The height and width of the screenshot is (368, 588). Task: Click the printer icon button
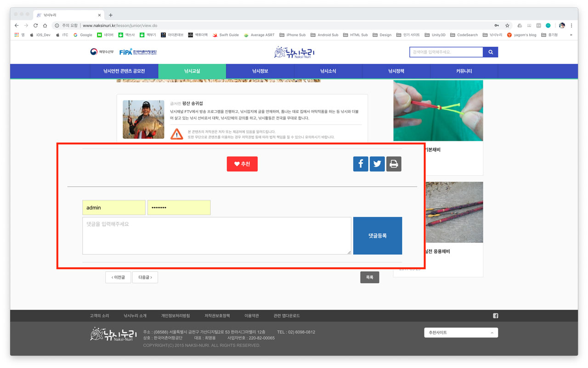tap(394, 164)
